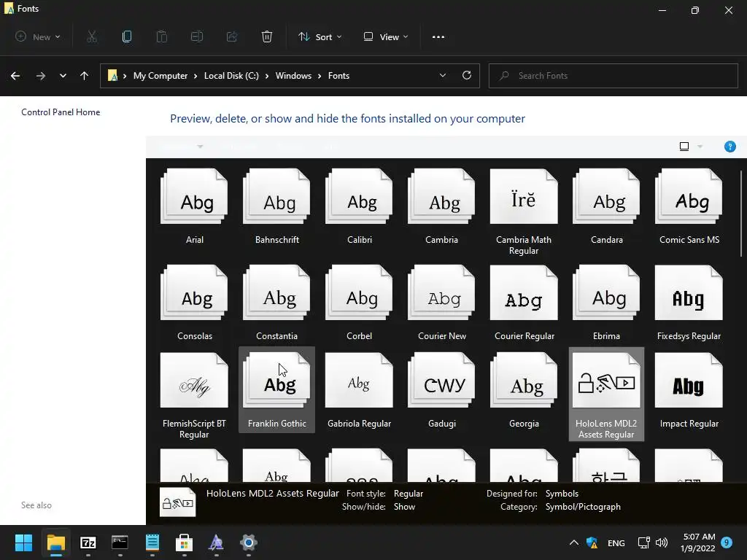747x560 pixels.
Task: Select the Courier New font icon
Action: 441,293
